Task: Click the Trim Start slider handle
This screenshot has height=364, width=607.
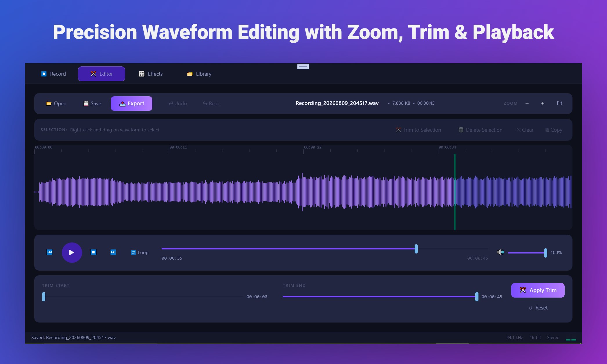Action: point(44,297)
